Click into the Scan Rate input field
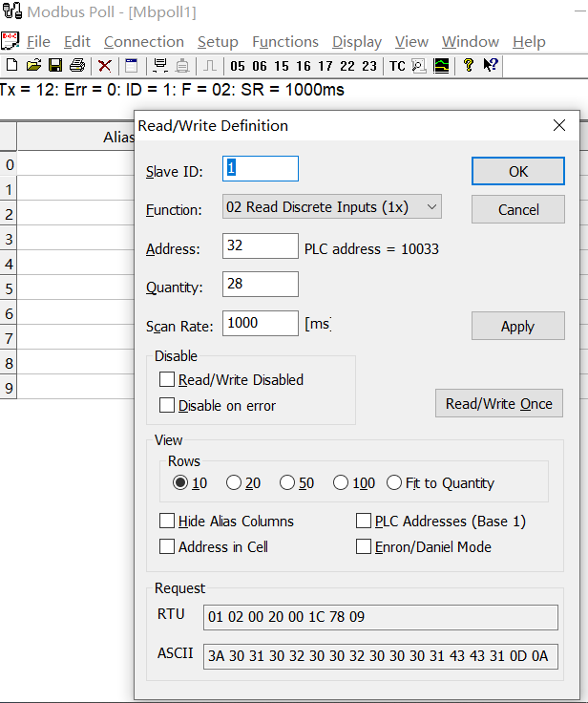The width and height of the screenshot is (588, 703). [260, 324]
